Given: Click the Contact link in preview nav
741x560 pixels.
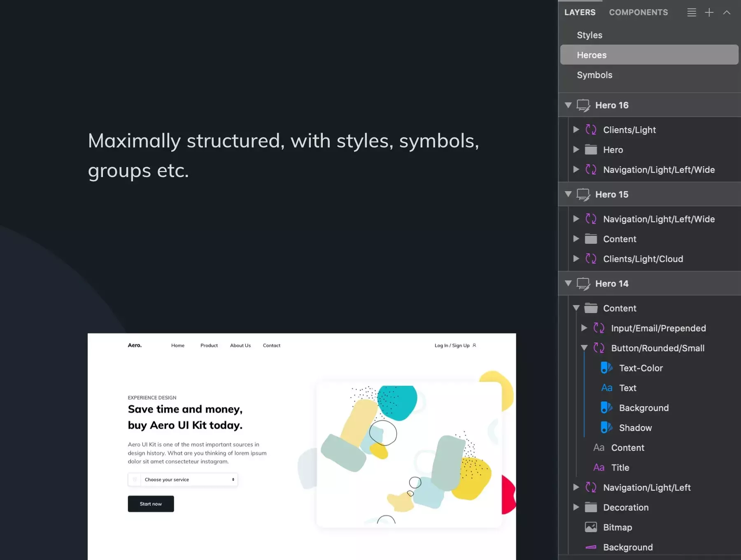Looking at the screenshot, I should [272, 345].
